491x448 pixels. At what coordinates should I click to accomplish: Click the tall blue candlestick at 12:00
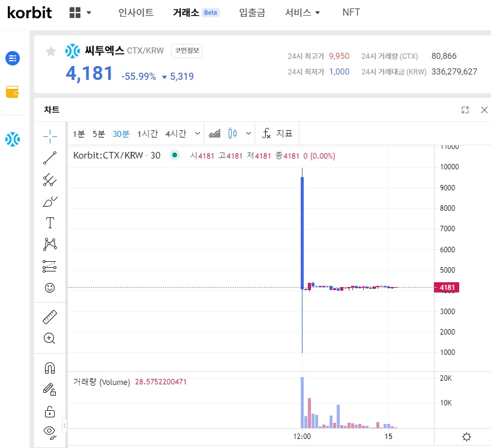point(302,233)
